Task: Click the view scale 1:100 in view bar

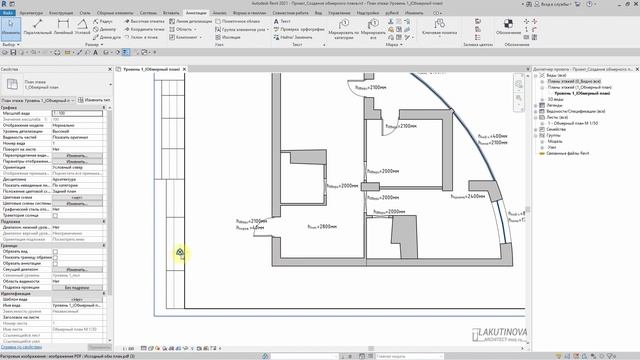Action: click(x=128, y=349)
